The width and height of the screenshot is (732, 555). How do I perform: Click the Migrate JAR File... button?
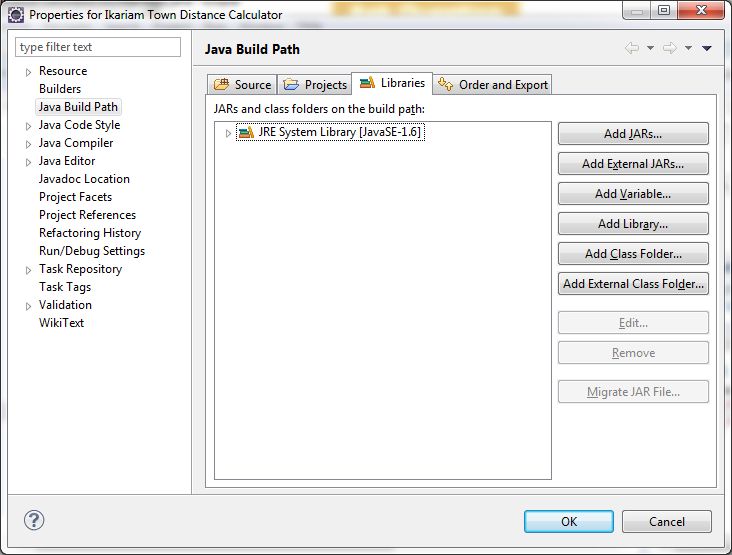coord(633,392)
